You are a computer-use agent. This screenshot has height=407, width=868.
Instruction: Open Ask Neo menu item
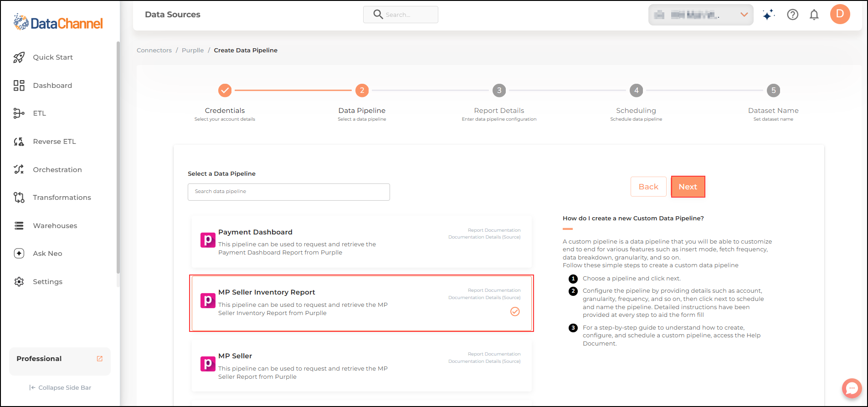(47, 254)
